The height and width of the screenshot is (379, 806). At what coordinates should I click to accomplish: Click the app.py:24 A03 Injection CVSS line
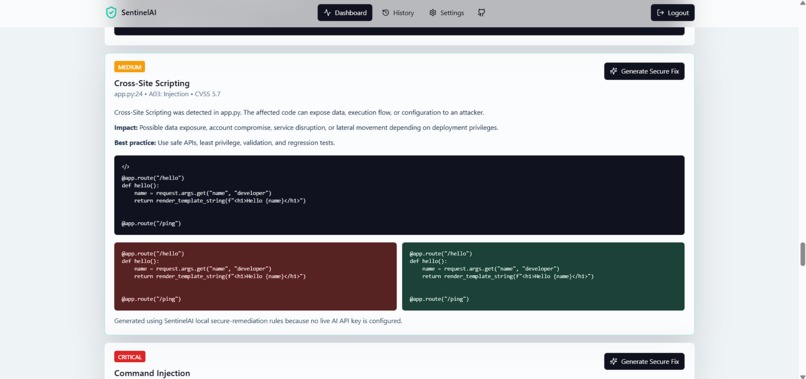[168, 94]
